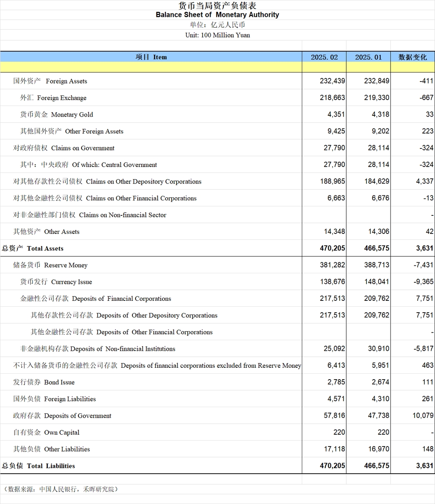Click Currency Issue 2025.01 value 148,041
This screenshot has height=504, width=435.
pos(376,282)
